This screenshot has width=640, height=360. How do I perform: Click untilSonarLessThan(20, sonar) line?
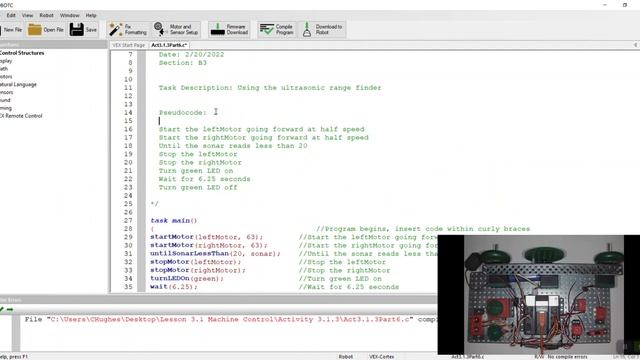216,253
